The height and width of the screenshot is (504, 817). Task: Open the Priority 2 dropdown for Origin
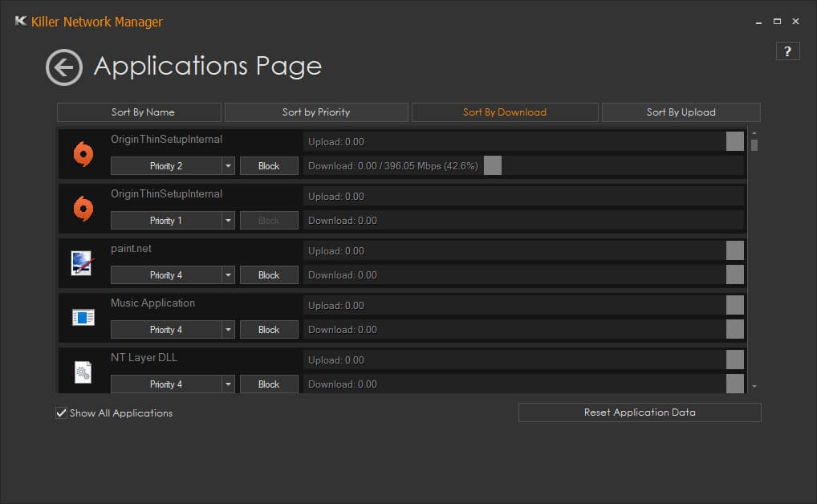[x=228, y=166]
